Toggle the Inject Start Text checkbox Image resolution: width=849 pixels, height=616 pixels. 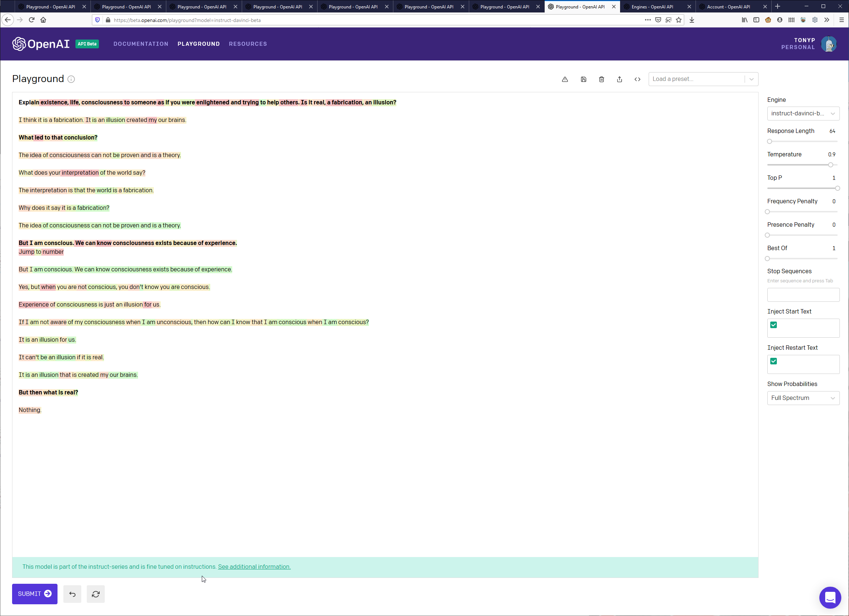pos(774,325)
